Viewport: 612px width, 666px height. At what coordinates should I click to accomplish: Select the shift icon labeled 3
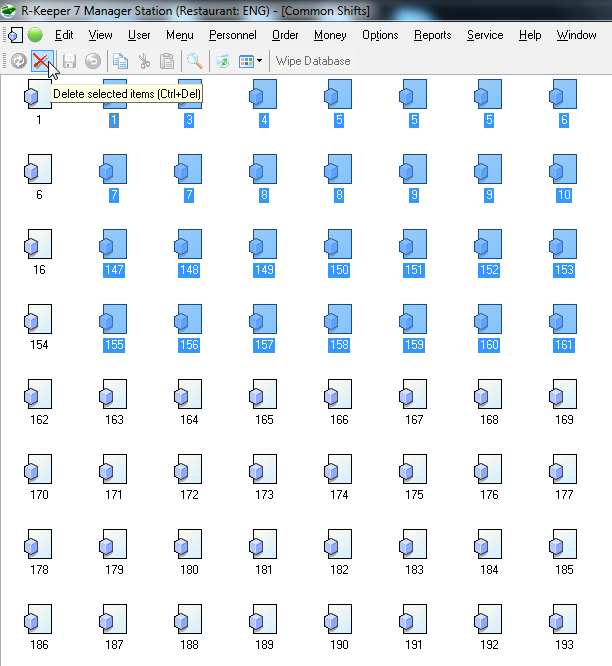point(188,94)
